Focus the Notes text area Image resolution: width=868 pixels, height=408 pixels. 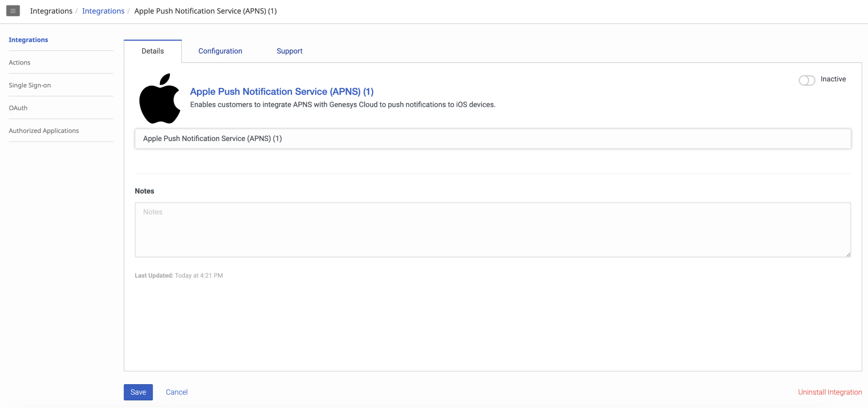pos(493,229)
